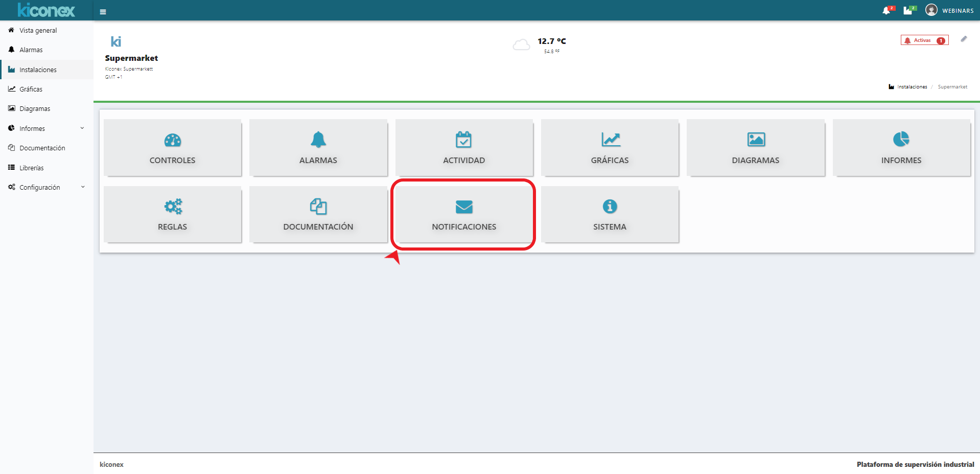Open the Informes pie chart tile
Image resolution: width=980 pixels, height=474 pixels.
(901, 148)
